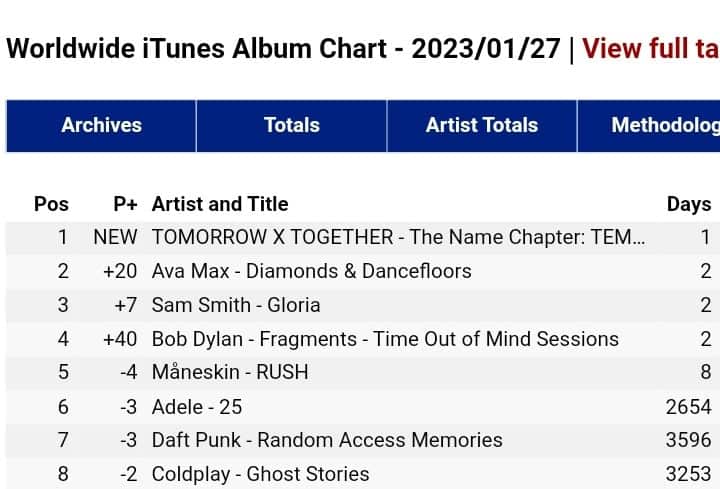Click the View full table link
720x489 pixels.
point(650,48)
